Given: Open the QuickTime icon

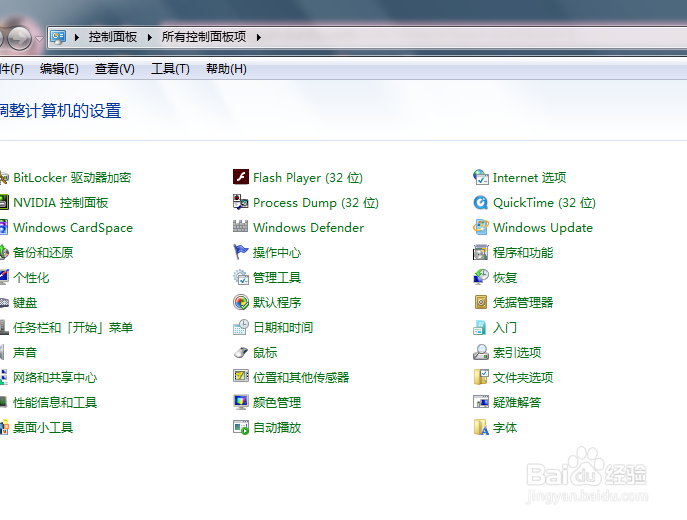Looking at the screenshot, I should pos(481,202).
